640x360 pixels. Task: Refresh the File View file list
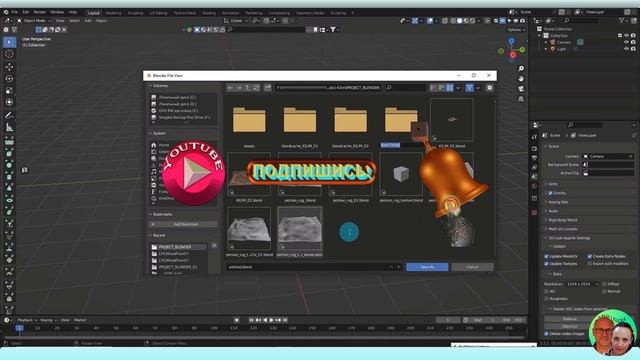[256, 87]
